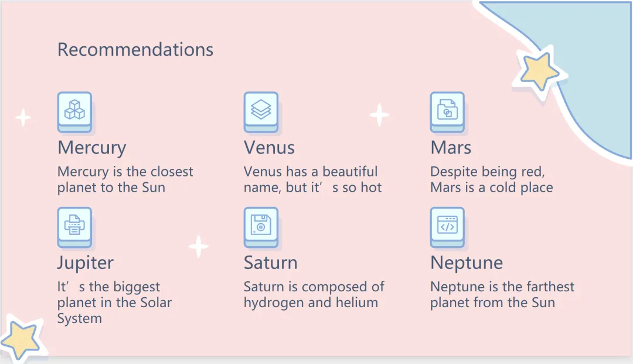Viewport: 633px width, 364px height.
Task: Click the "Mercury is the closest planet" description
Action: point(125,179)
